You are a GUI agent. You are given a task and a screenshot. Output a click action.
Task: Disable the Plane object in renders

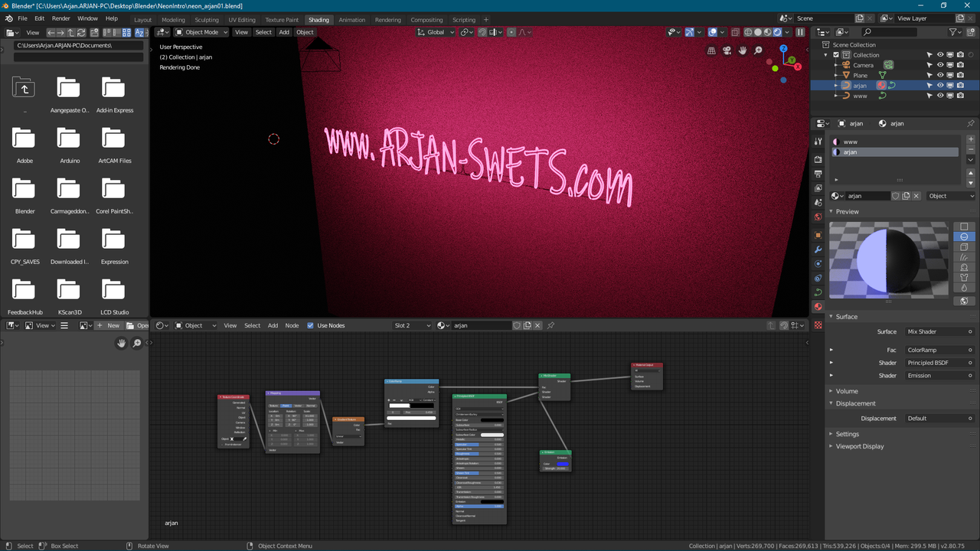pos(960,75)
